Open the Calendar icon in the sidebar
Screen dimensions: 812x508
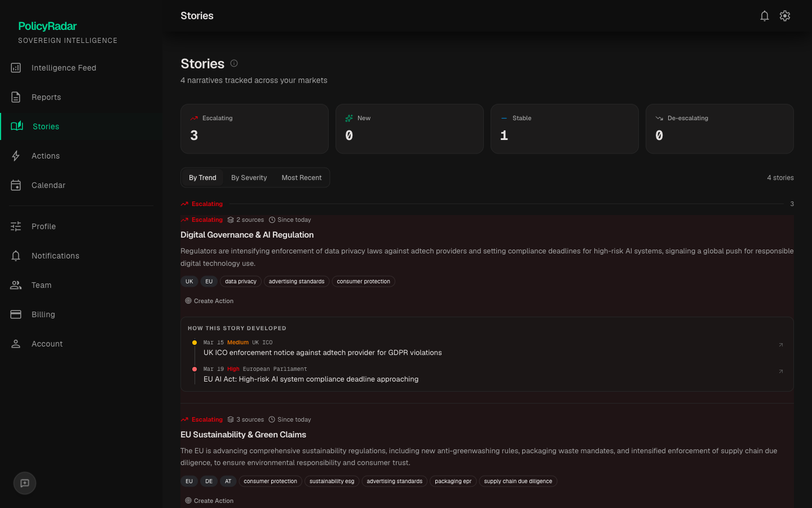point(16,185)
